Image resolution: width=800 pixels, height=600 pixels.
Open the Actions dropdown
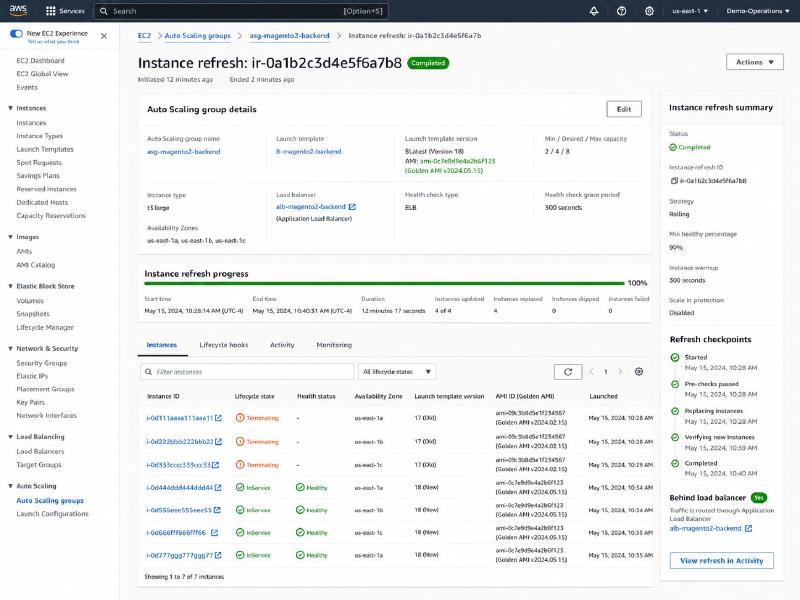[x=755, y=62]
